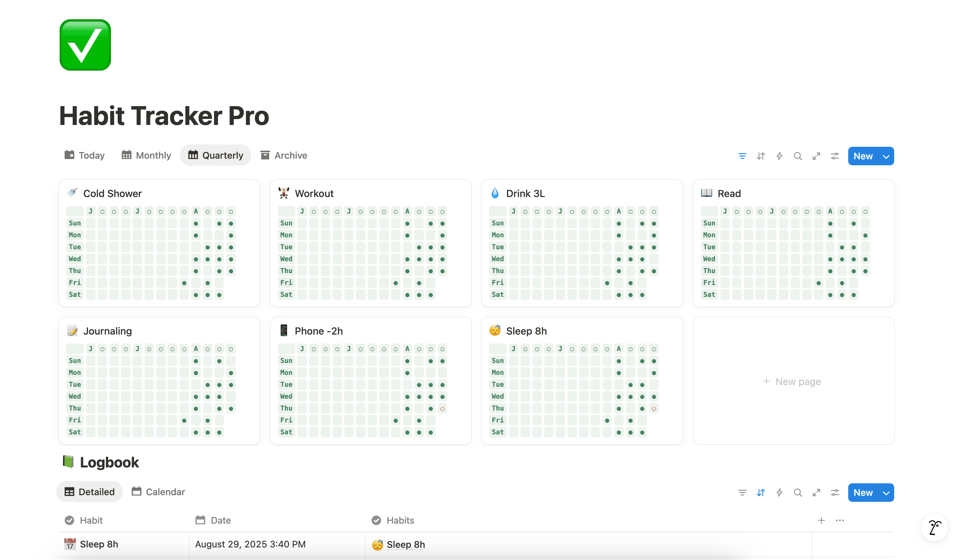
Task: Click the floating assistant icon bottom right
Action: (934, 527)
